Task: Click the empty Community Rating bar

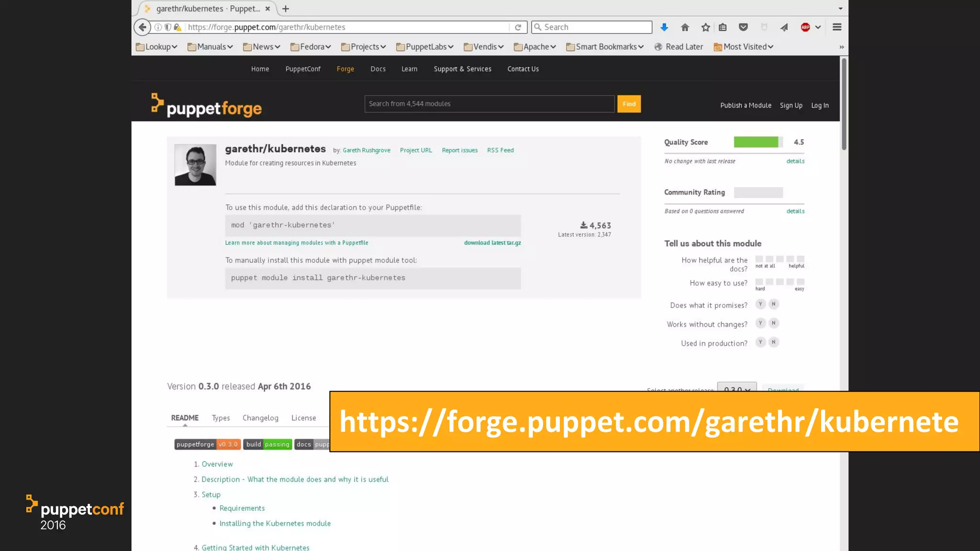Action: (x=758, y=192)
